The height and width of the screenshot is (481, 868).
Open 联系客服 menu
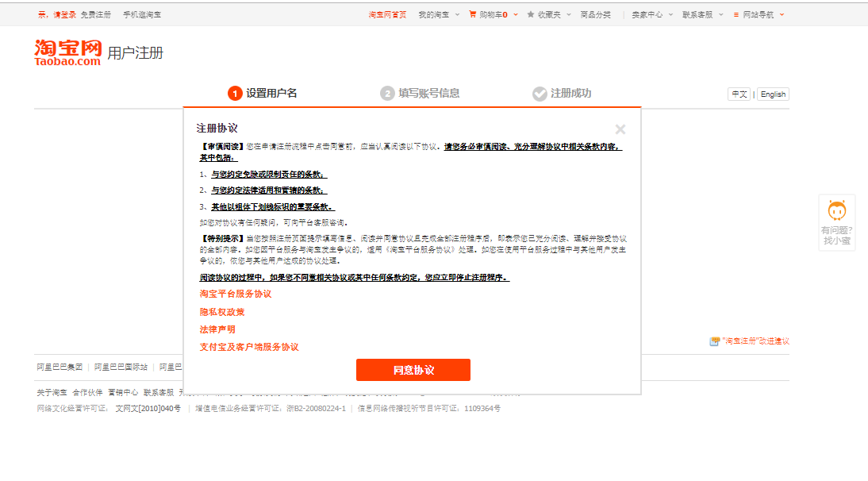coord(697,15)
